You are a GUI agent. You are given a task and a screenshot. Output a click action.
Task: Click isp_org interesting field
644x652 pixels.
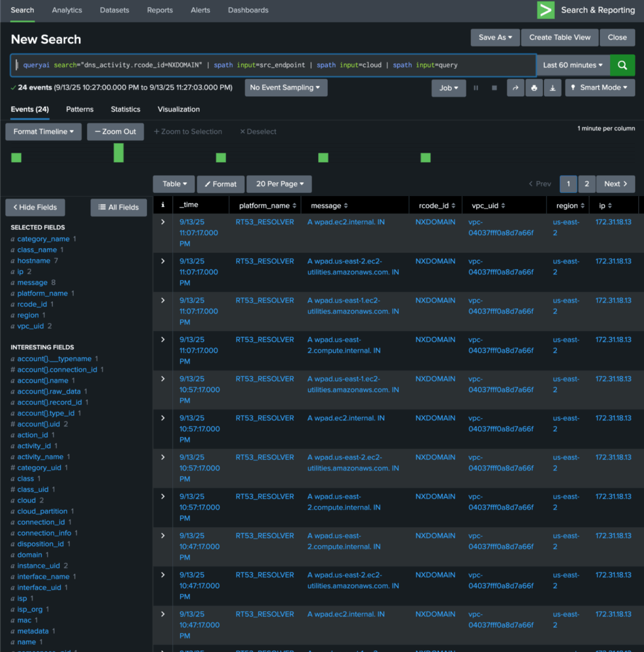click(30, 609)
